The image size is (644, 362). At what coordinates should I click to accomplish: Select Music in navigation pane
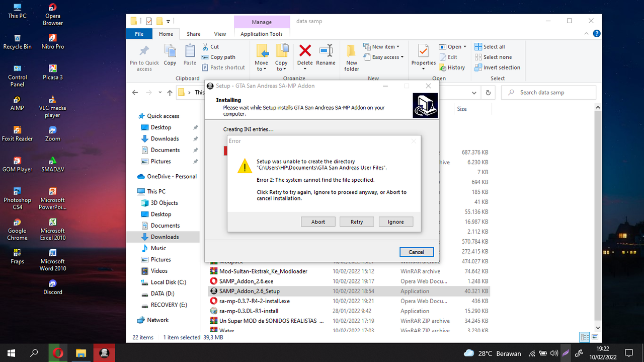pos(158,248)
